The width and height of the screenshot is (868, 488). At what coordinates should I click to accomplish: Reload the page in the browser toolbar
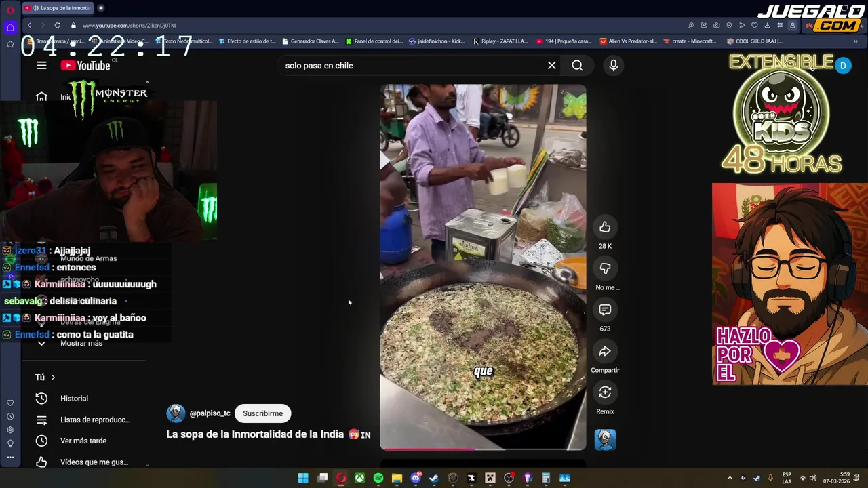(x=57, y=26)
